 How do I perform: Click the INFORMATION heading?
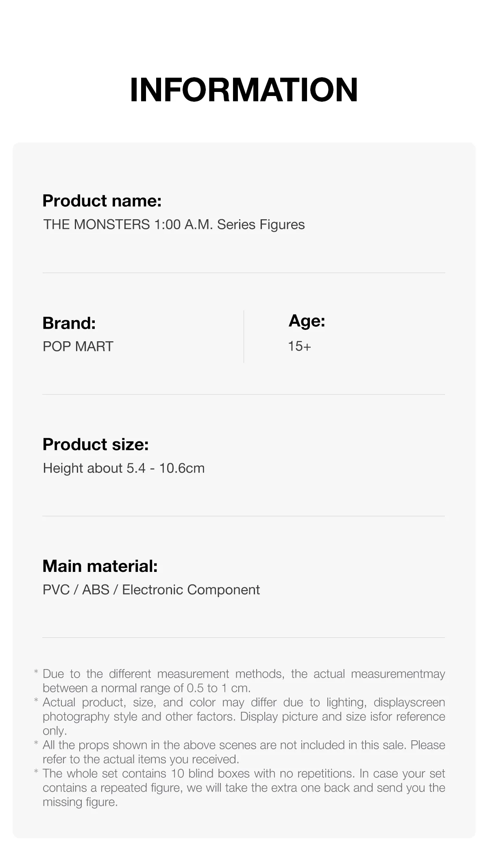244,90
